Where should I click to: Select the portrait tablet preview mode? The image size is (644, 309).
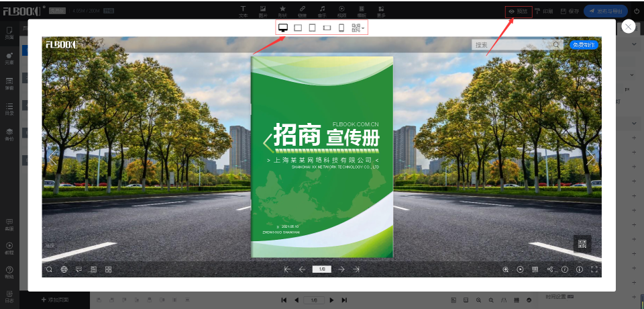click(x=312, y=28)
